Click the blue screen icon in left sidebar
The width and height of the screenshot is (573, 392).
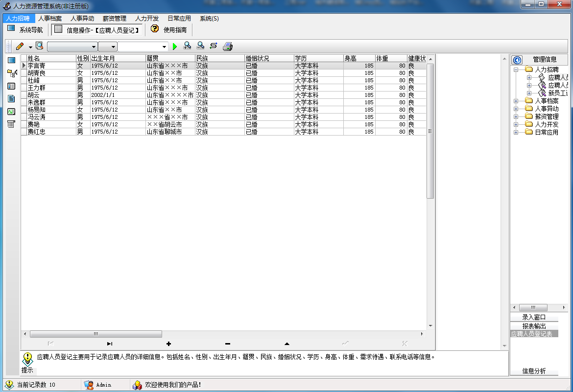click(11, 60)
